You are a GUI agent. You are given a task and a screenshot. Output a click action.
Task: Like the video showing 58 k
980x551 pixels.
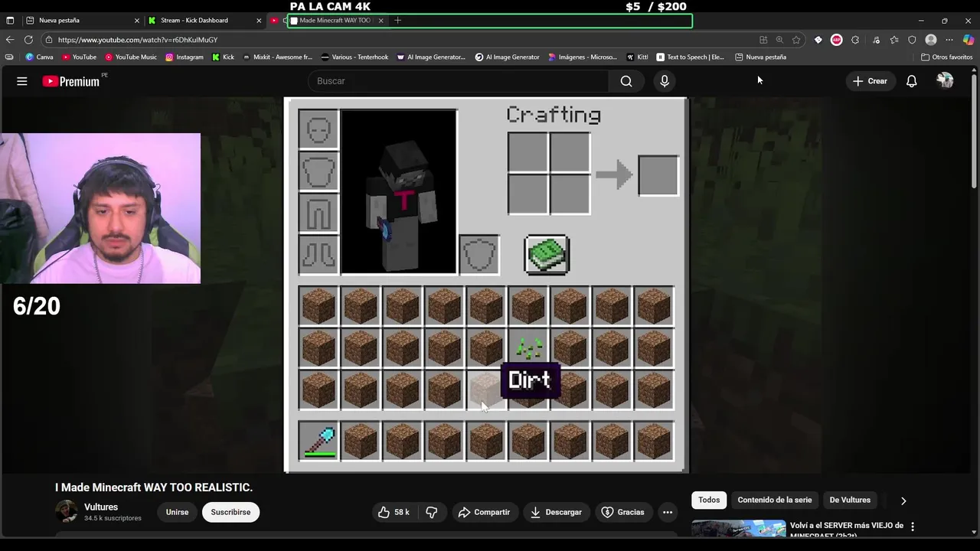coord(394,512)
